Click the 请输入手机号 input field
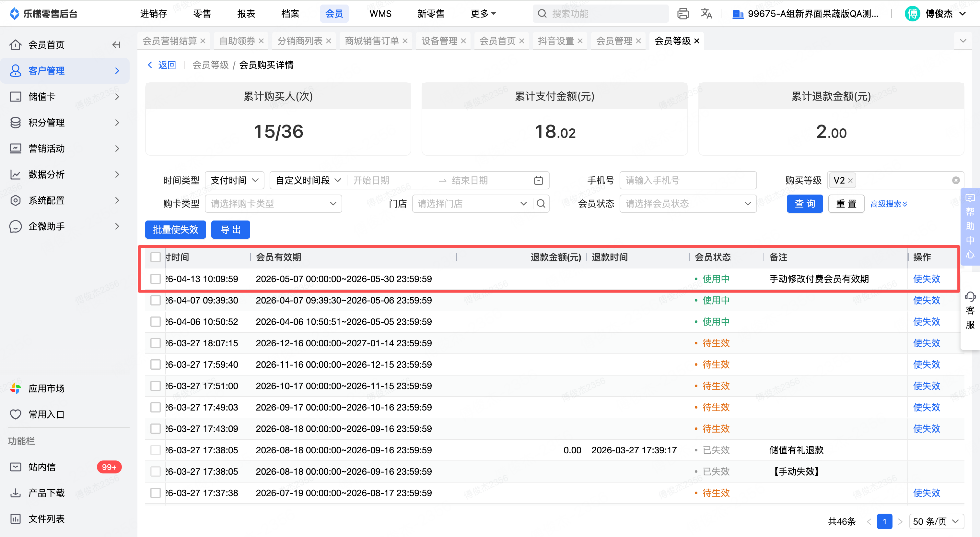The height and width of the screenshot is (537, 980). [687, 180]
